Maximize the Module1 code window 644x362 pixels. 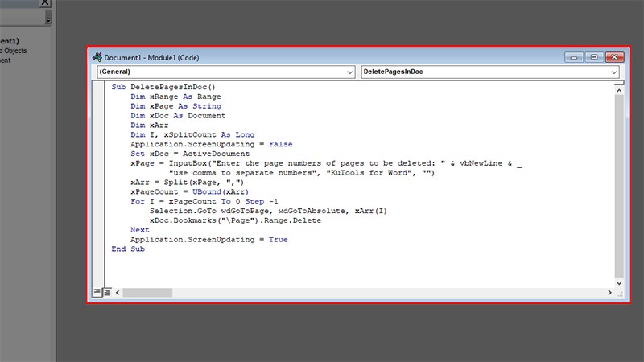pos(594,57)
